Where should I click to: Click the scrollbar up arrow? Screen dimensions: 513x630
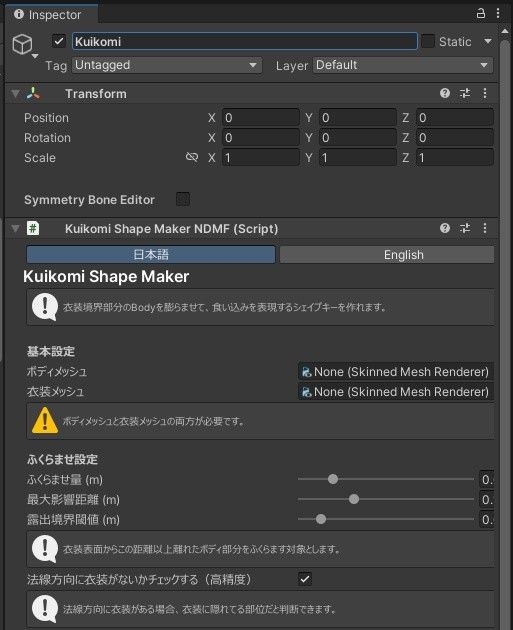505,31
